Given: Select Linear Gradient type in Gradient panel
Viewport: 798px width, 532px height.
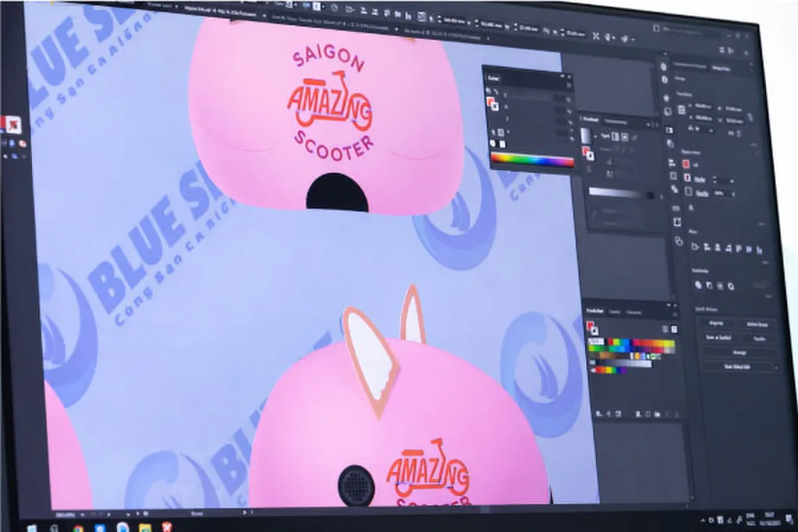Looking at the screenshot, I should tap(616, 136).
